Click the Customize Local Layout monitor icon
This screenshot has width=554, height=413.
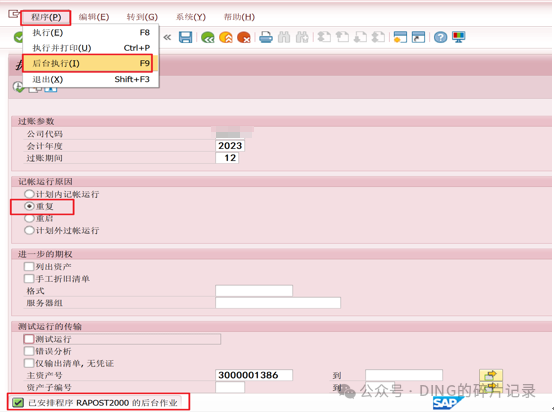(x=459, y=37)
